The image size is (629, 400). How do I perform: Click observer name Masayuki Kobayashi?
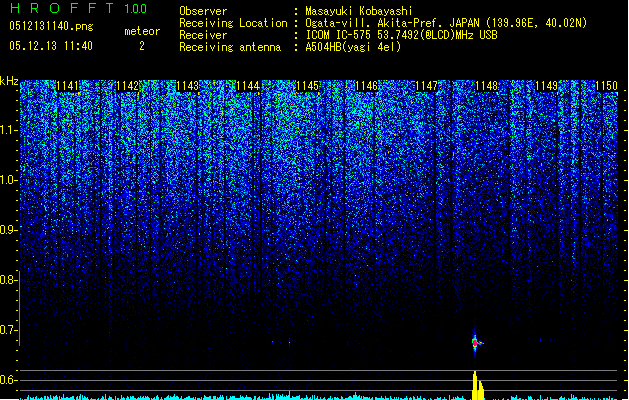pos(359,11)
